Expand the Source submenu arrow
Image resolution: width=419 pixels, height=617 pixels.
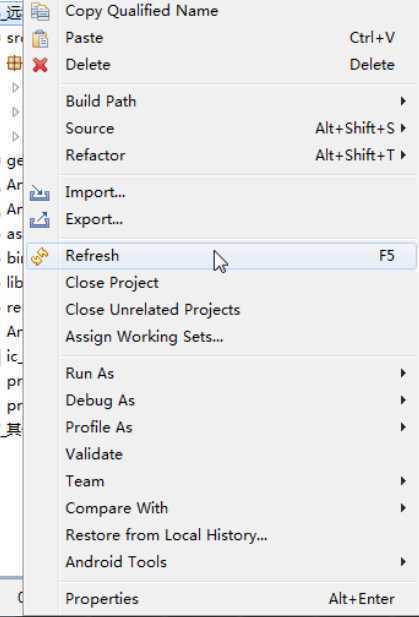pyautogui.click(x=403, y=128)
